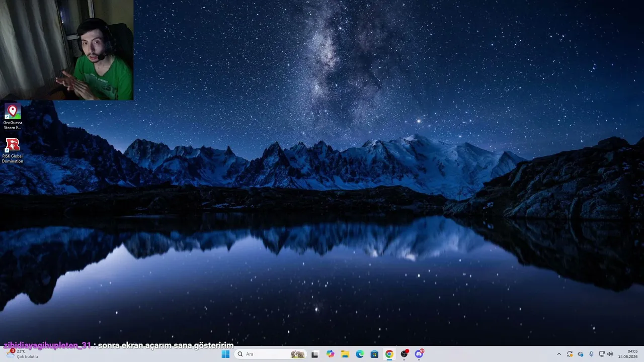Open File Explorer from the taskbar
Image resolution: width=644 pixels, height=362 pixels.
tap(345, 354)
